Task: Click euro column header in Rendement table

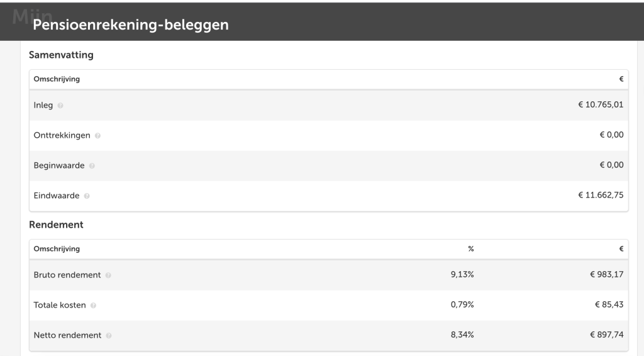Action: [x=621, y=249]
